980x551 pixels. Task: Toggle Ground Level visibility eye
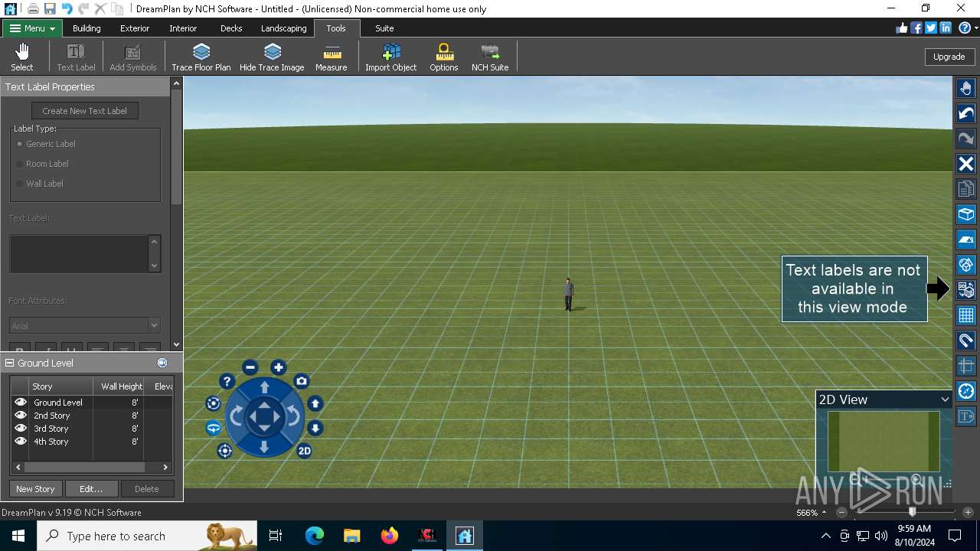coord(21,402)
